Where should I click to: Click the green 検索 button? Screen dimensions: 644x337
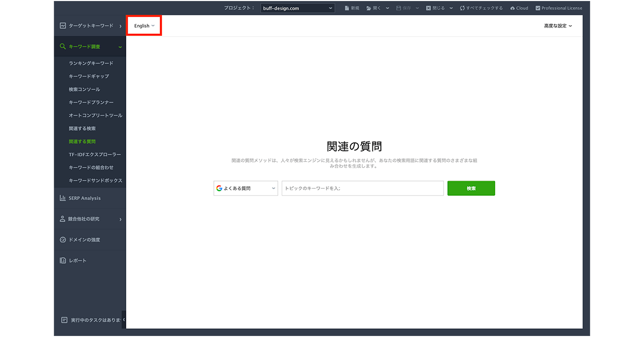pyautogui.click(x=471, y=189)
